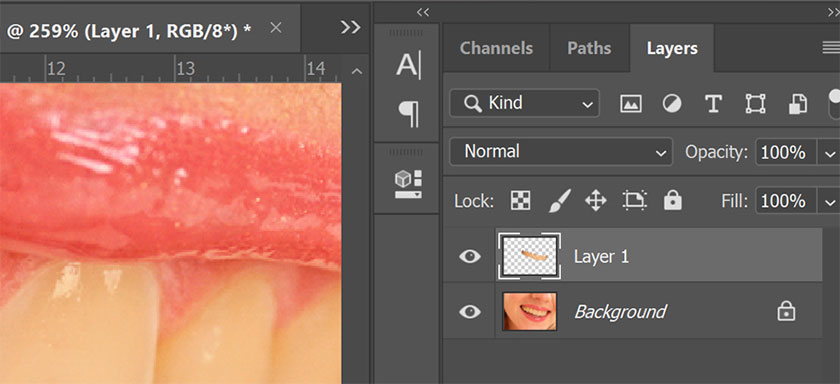
Task: Click the Opacity 100% value field
Action: 786,153
